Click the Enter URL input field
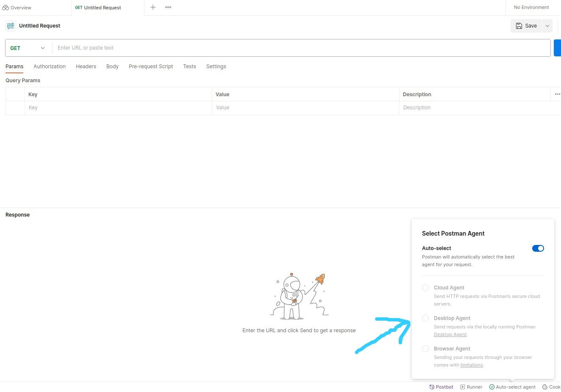This screenshot has height=392, width=561. pyautogui.click(x=301, y=48)
